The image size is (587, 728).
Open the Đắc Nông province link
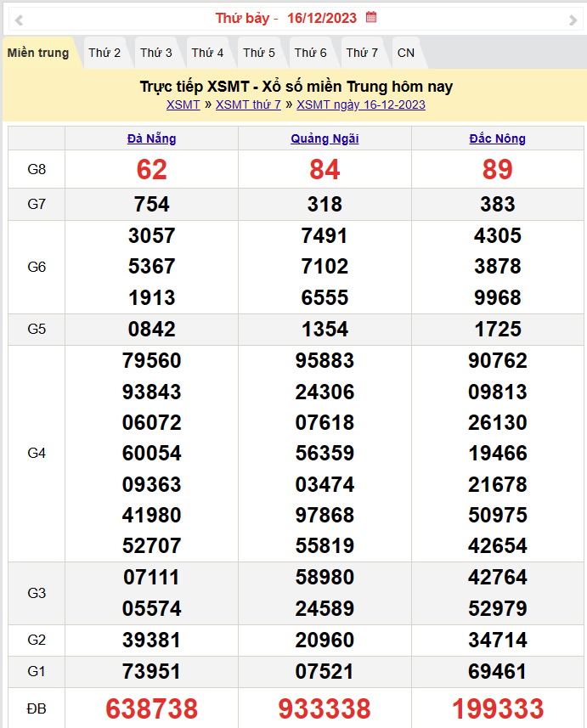tap(497, 138)
